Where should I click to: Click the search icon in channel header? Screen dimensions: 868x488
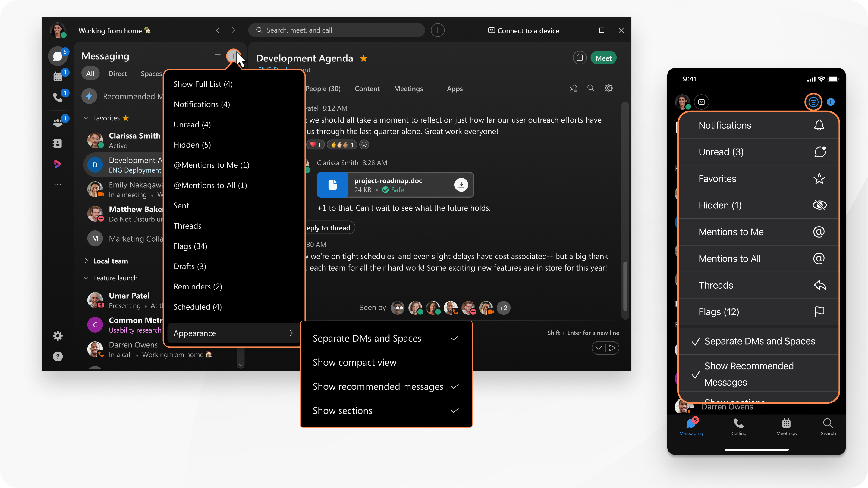(590, 88)
